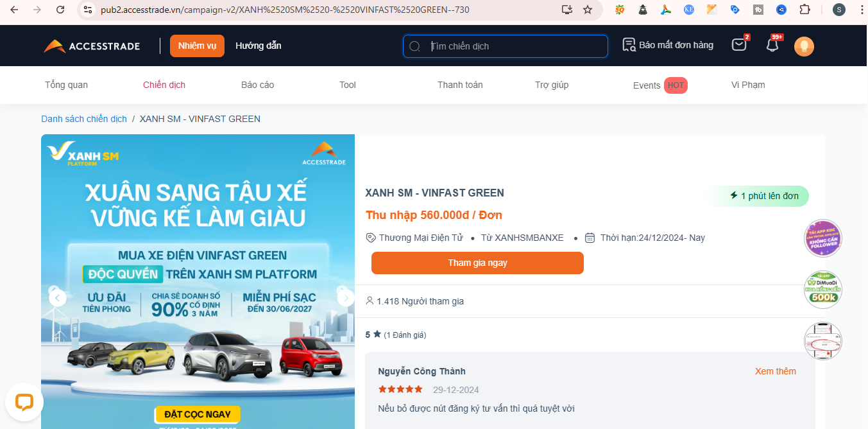868x429 pixels.
Task: Click Xem thêm on the review
Action: point(776,371)
